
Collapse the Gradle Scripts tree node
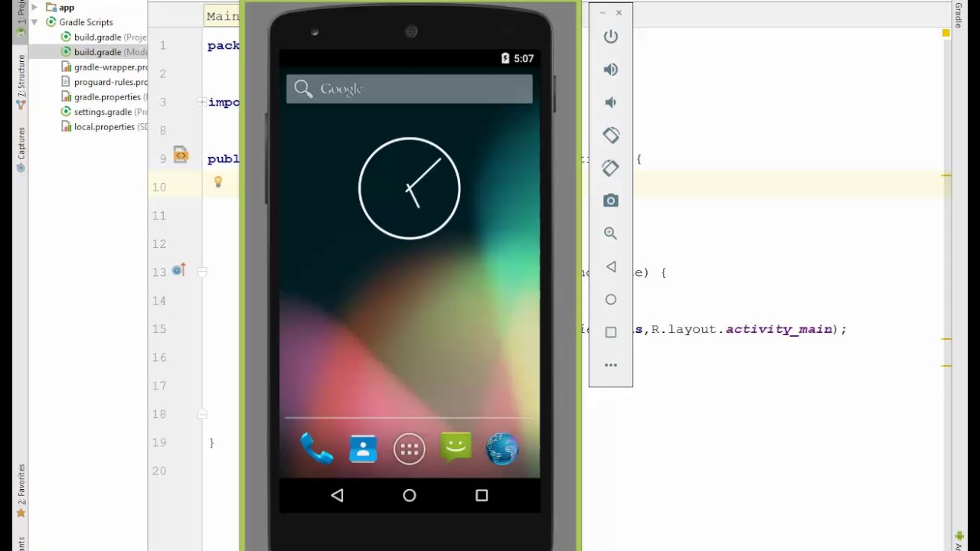(34, 22)
